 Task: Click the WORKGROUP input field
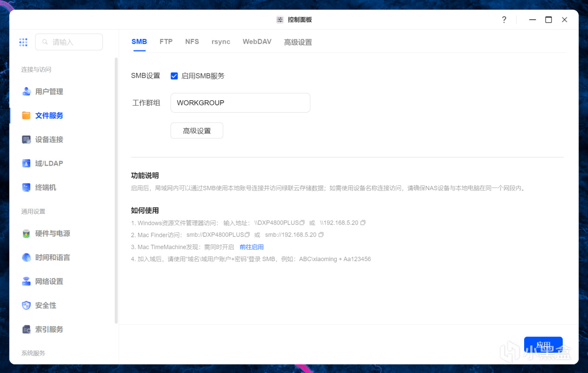(x=240, y=103)
